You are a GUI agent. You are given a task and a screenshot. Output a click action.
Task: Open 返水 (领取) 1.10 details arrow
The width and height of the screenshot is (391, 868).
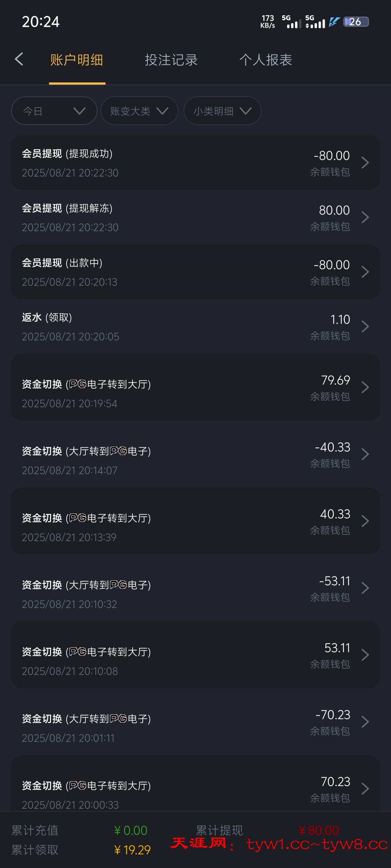365,327
